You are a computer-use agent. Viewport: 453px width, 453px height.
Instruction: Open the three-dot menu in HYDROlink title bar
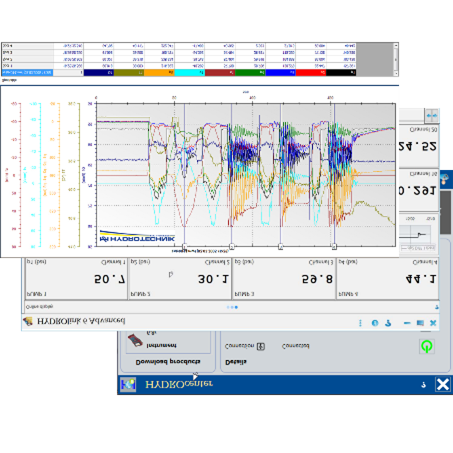(x=360, y=323)
